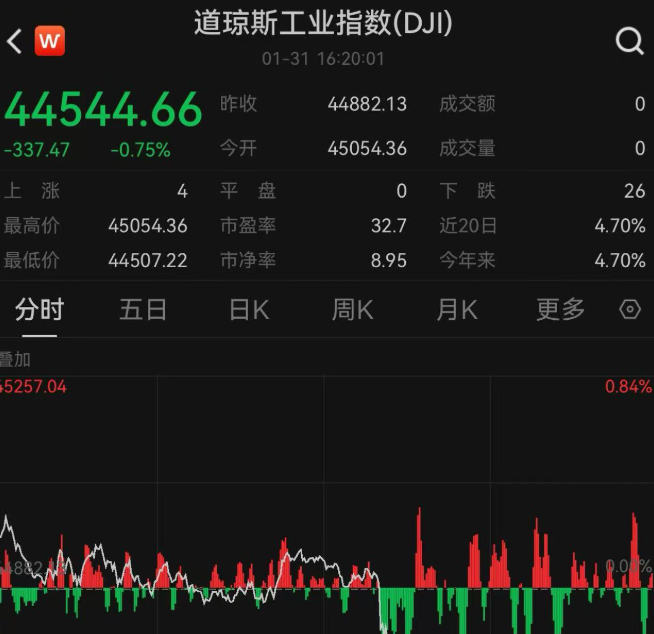Switch to the 周K tab
This screenshot has width=654, height=634.
(352, 310)
